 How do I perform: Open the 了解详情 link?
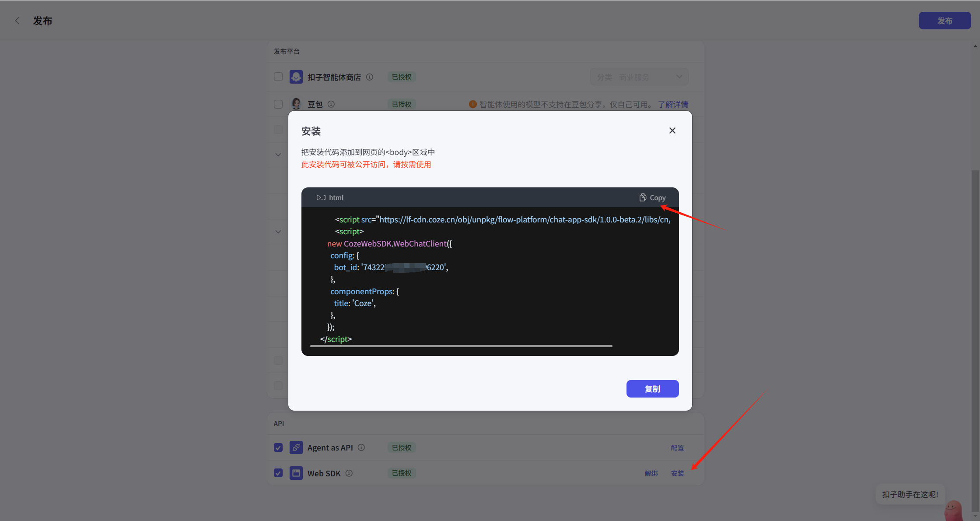(673, 104)
